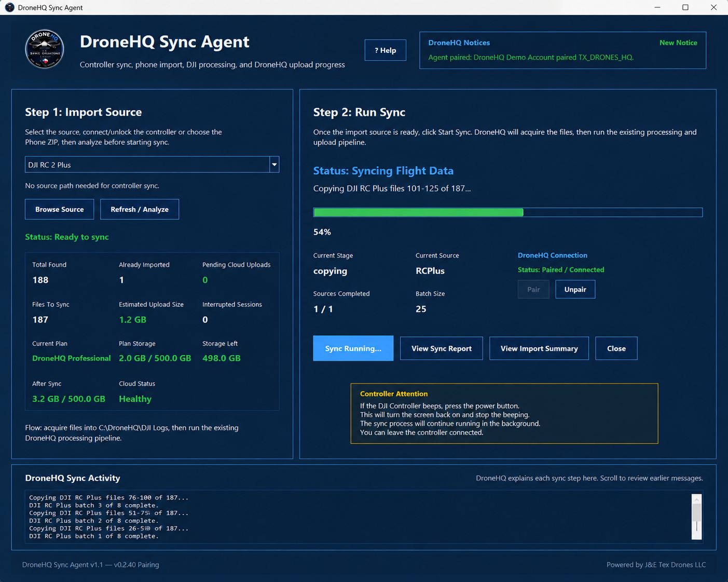Click the title bar app icon
The width and height of the screenshot is (728, 582).
click(x=9, y=7)
